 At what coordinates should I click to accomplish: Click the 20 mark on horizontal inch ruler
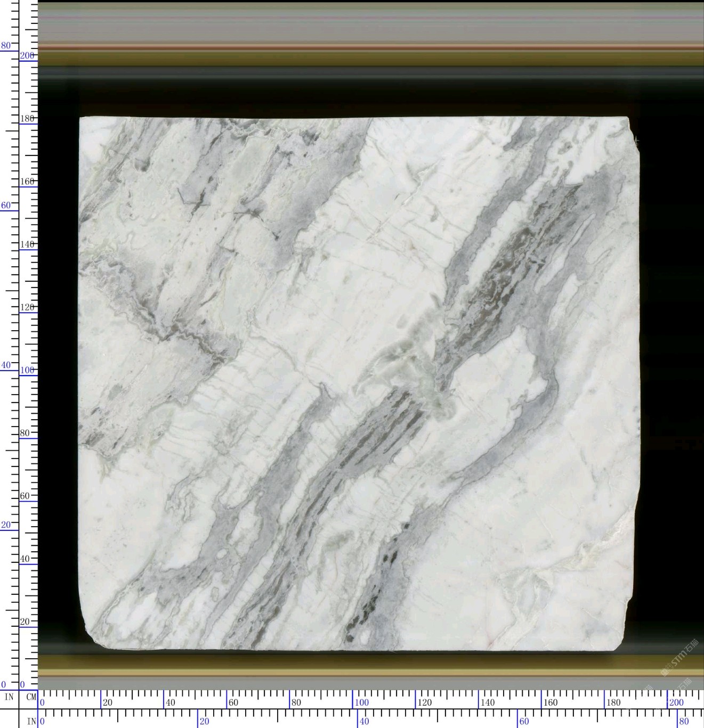click(x=204, y=722)
